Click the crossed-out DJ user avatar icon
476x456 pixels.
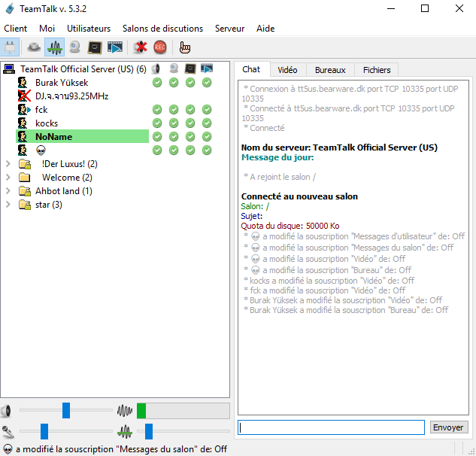[x=24, y=96]
